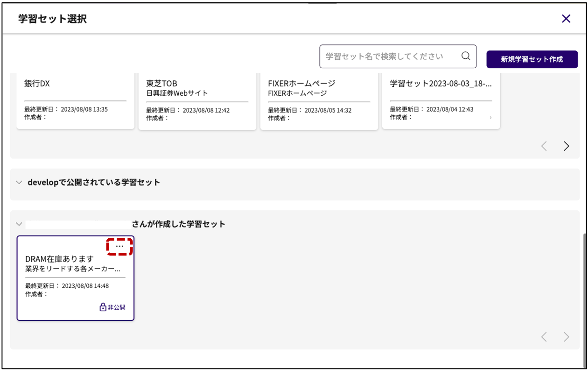This screenshot has height=370, width=588.
Task: Open the 学習セット2023-08-03_18 card
Action: point(441,100)
